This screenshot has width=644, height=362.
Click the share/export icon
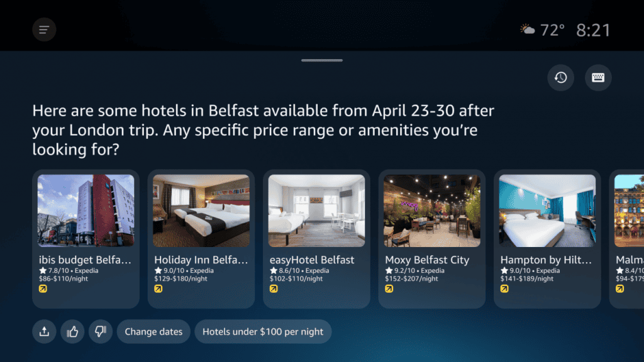(44, 332)
